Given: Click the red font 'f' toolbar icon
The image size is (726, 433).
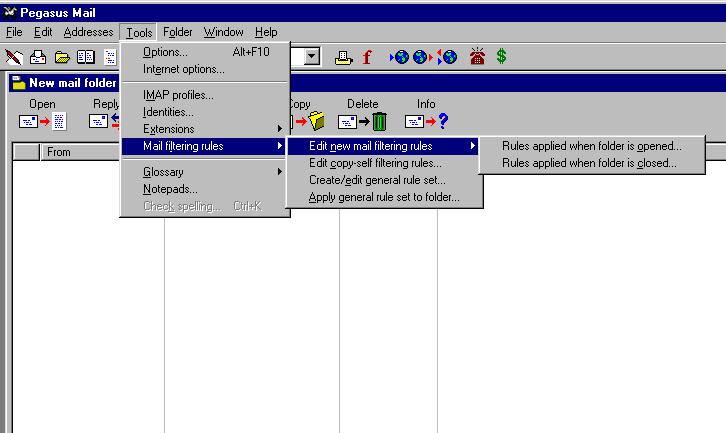Looking at the screenshot, I should coord(367,57).
